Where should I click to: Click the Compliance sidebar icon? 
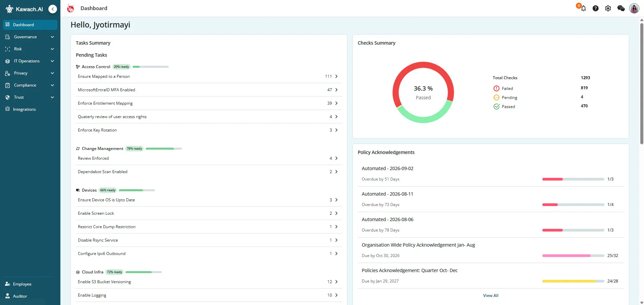[8, 85]
